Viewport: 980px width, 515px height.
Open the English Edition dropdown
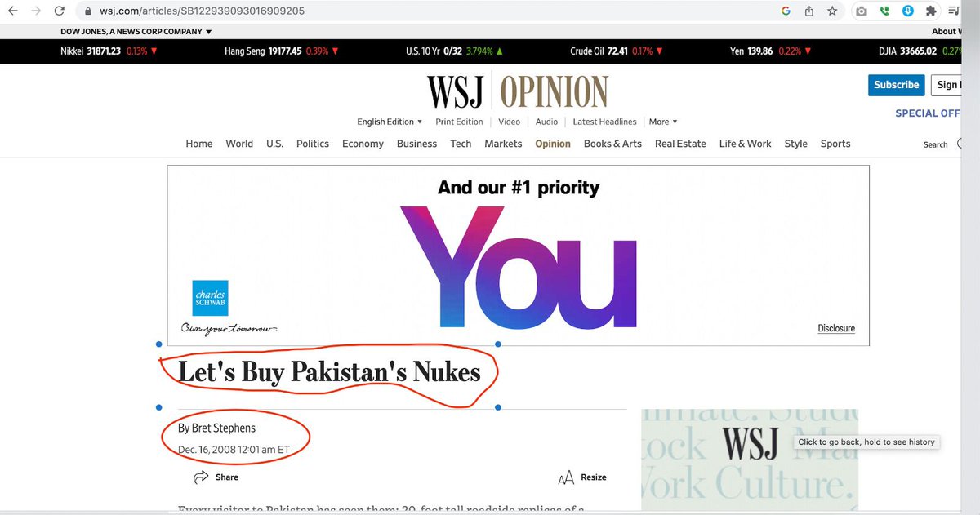[390, 122]
